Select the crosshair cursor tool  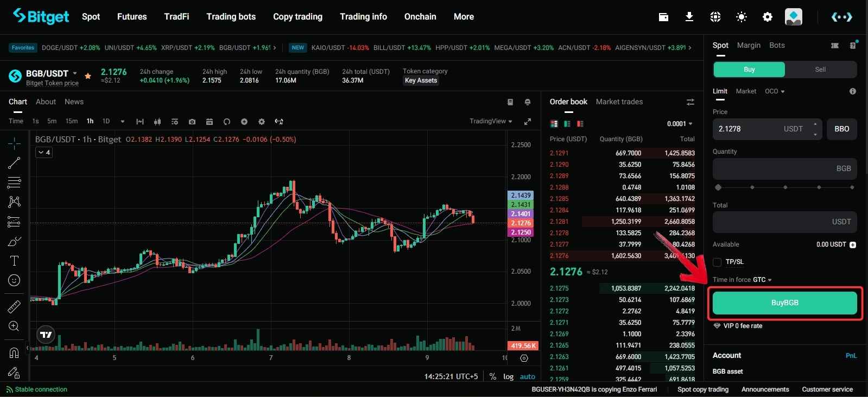(14, 143)
